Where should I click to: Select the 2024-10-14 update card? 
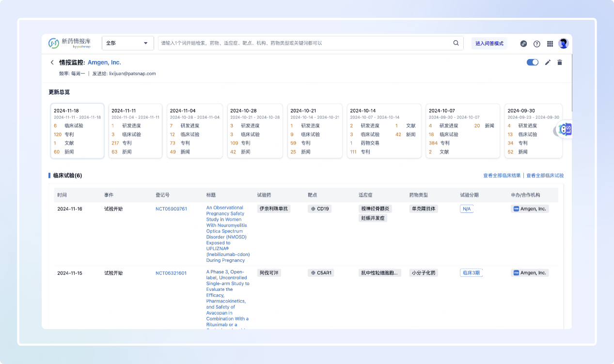[384, 131]
